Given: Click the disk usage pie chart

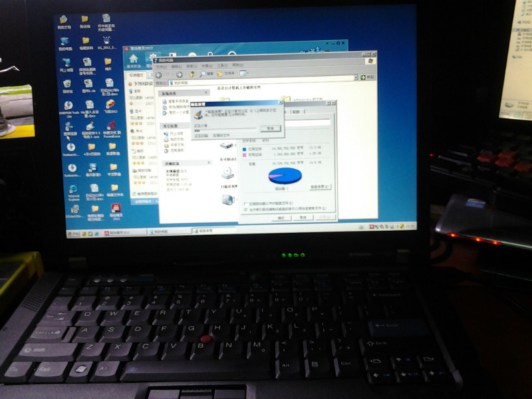Looking at the screenshot, I should (x=284, y=176).
